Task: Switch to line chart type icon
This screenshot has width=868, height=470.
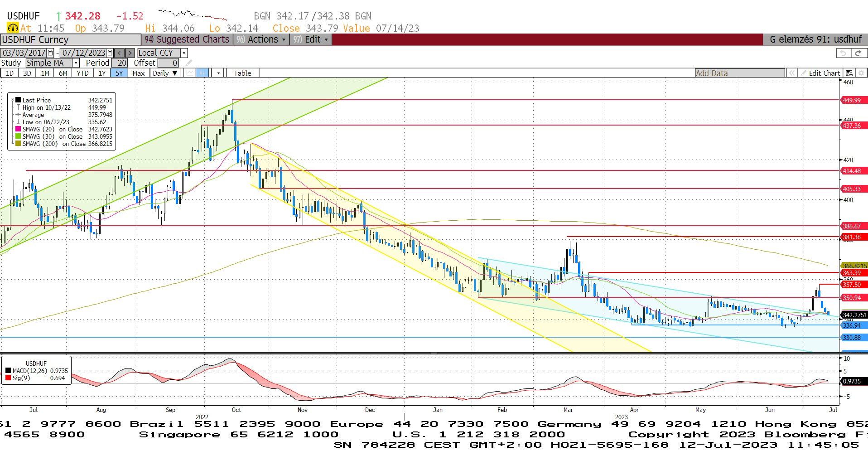Action: (190, 73)
